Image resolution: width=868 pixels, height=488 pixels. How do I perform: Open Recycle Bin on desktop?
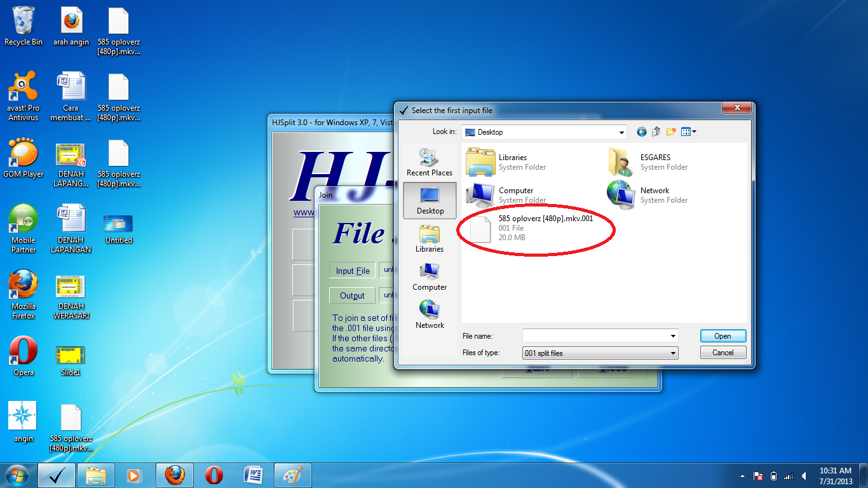(x=24, y=27)
